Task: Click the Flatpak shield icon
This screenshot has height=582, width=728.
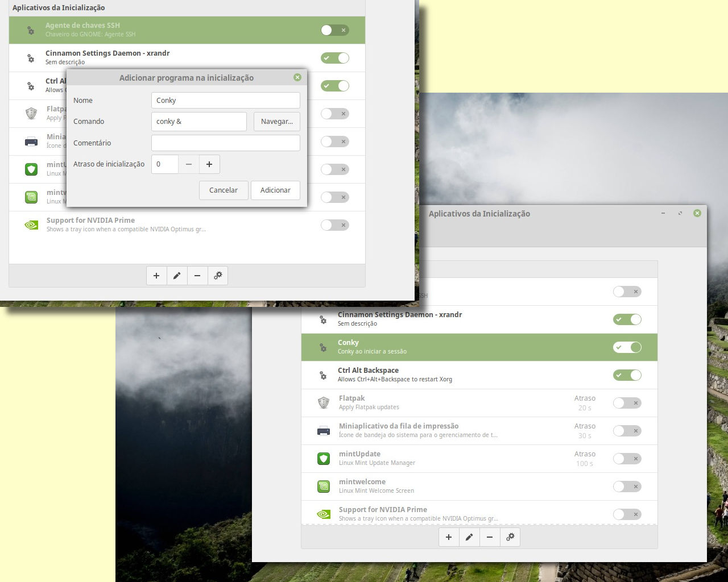Action: click(323, 402)
